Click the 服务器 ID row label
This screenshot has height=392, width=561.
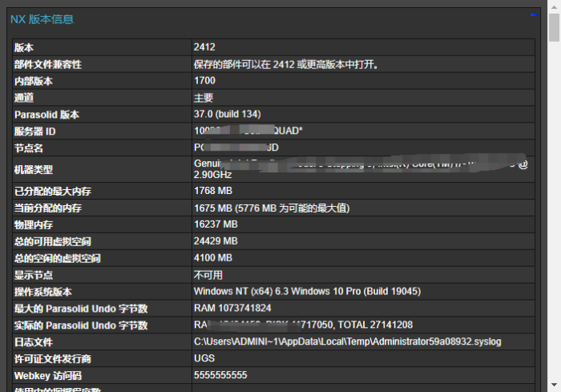click(34, 131)
